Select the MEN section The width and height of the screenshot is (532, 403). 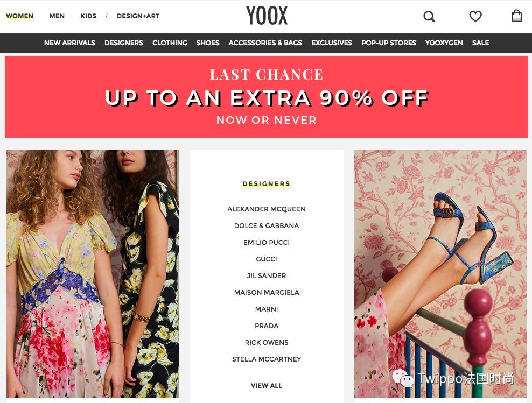(57, 16)
